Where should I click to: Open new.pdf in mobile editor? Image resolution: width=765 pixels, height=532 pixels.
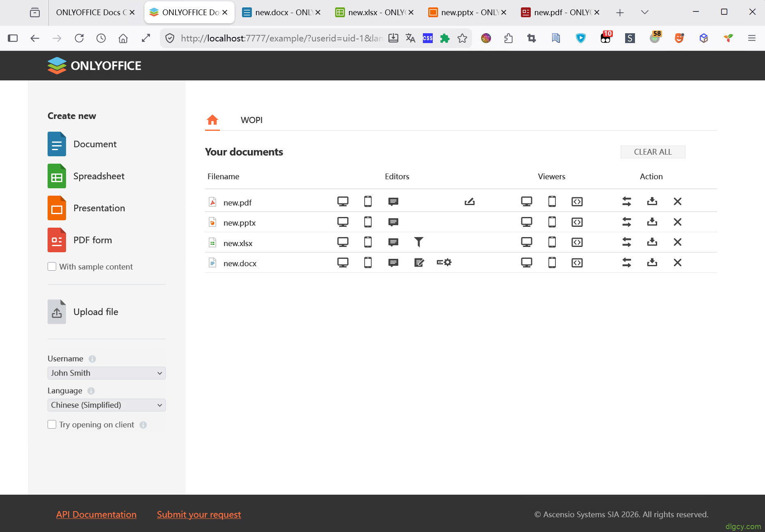tap(368, 201)
